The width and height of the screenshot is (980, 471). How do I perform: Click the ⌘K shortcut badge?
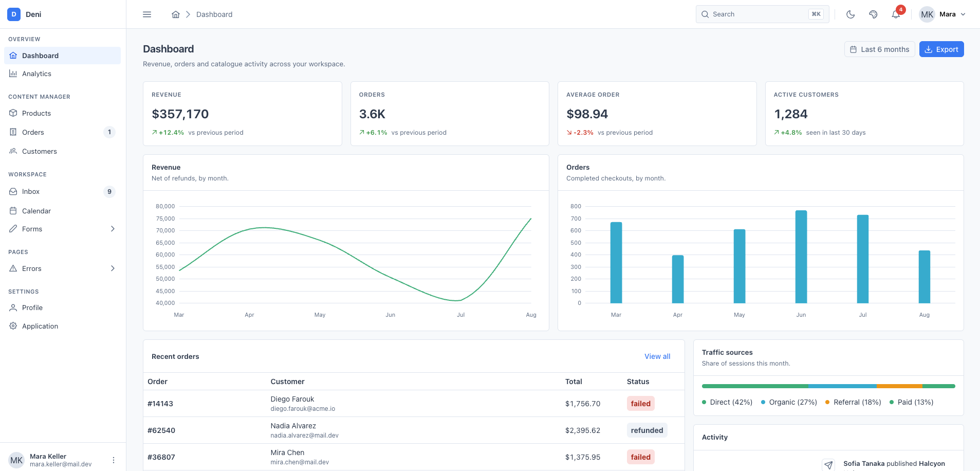816,14
